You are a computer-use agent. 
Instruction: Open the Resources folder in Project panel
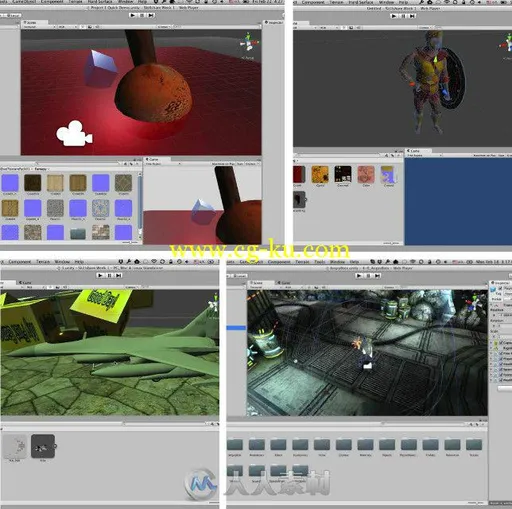[x=452, y=447]
